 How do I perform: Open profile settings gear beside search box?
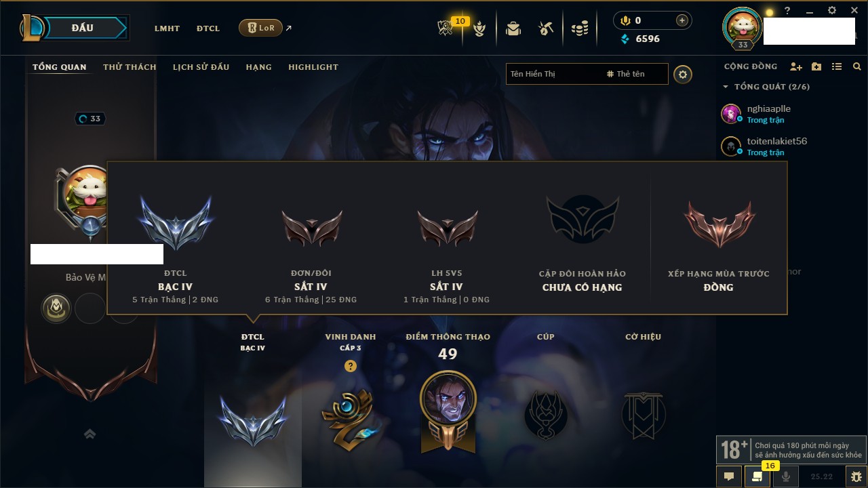pyautogui.click(x=683, y=74)
